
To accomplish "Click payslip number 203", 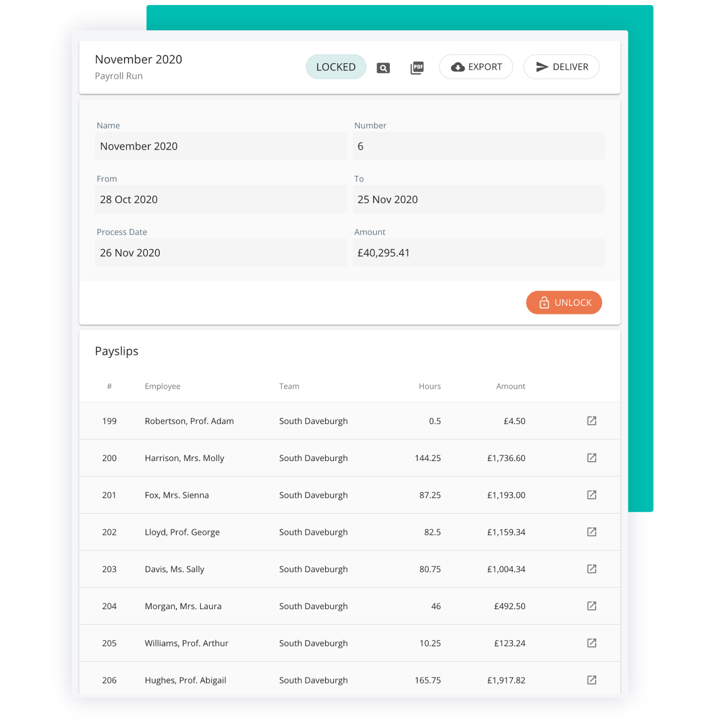I will coord(109,569).
